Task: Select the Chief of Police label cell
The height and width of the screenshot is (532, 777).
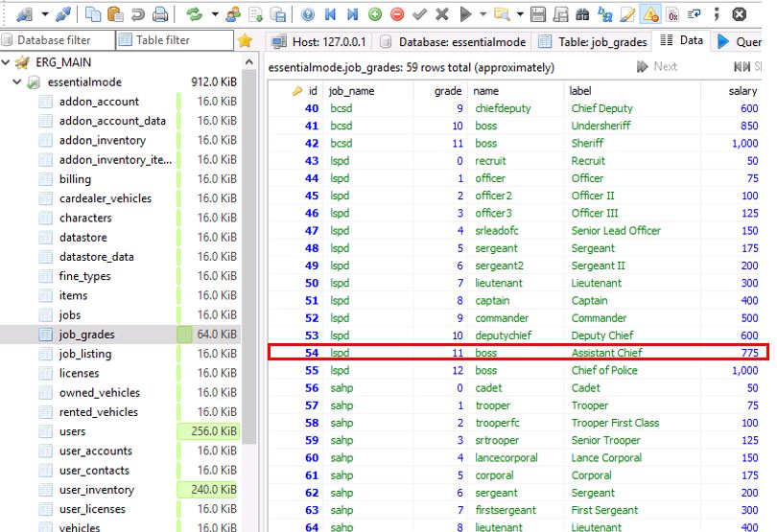Action: coord(632,371)
